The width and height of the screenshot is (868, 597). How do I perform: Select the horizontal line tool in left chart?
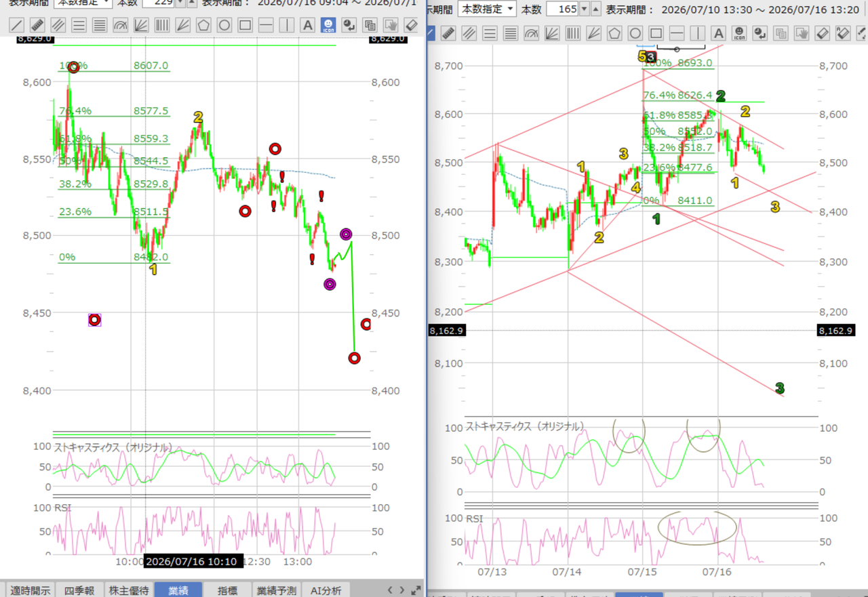coord(266,26)
